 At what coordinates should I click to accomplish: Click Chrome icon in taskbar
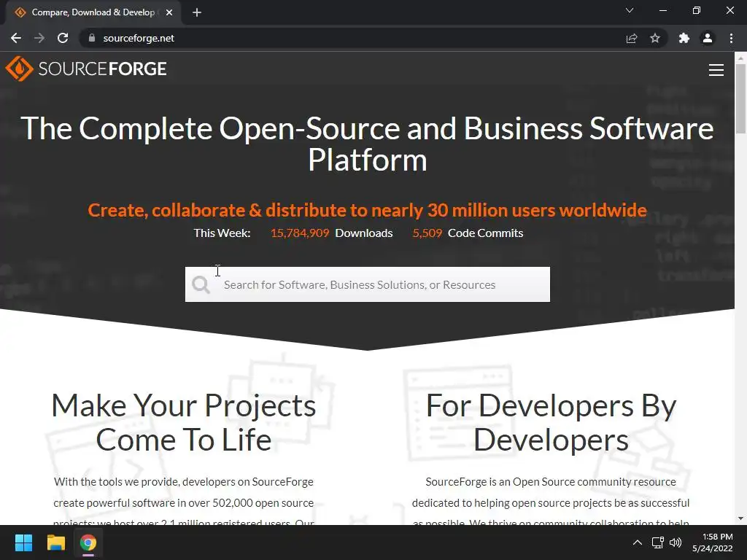[88, 542]
